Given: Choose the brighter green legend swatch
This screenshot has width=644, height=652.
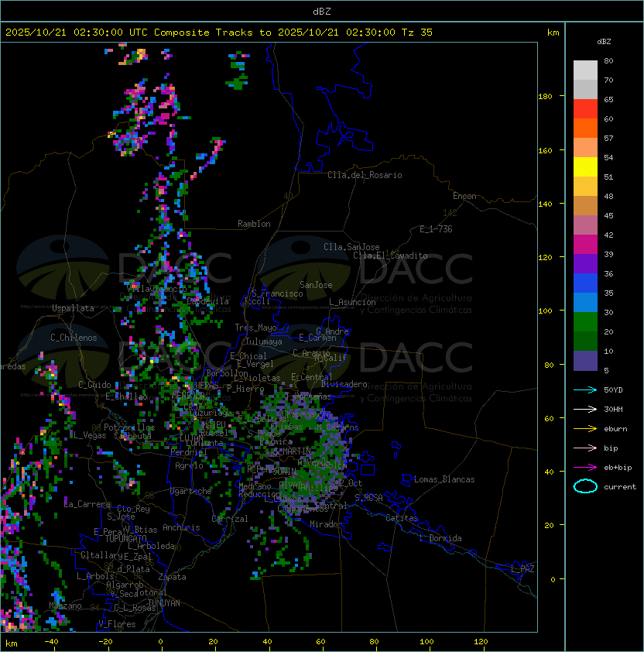Looking at the screenshot, I should pyautogui.click(x=585, y=322).
